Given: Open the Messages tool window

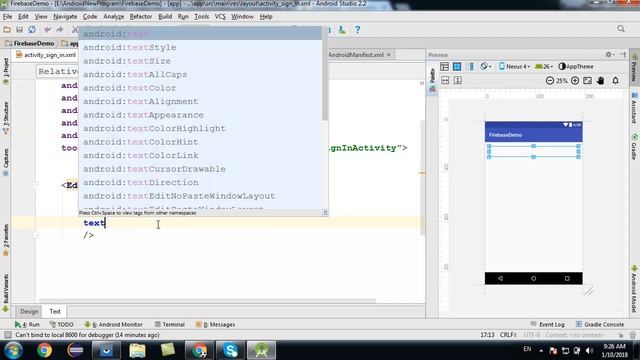Looking at the screenshot, I should tap(215, 324).
